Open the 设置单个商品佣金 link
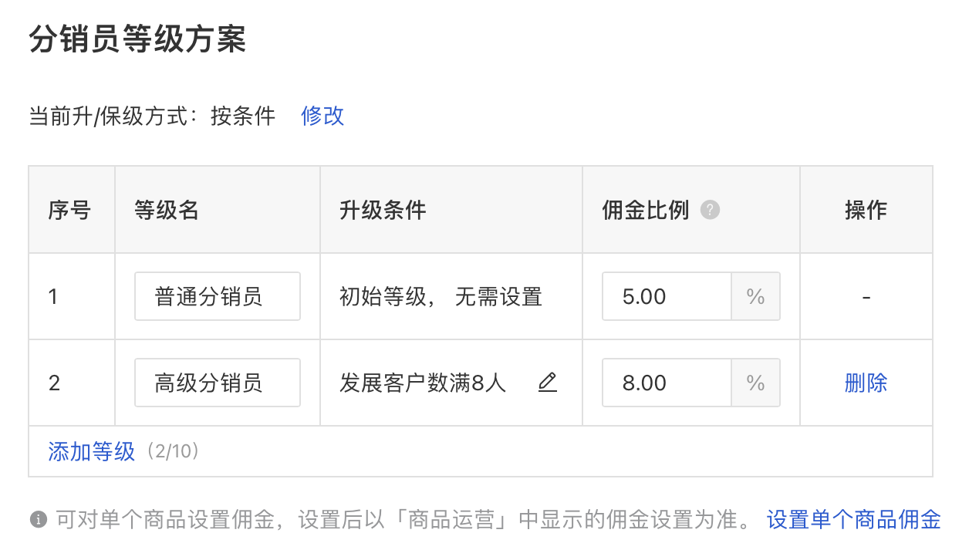Screen dimensions: 969x560 [853, 520]
